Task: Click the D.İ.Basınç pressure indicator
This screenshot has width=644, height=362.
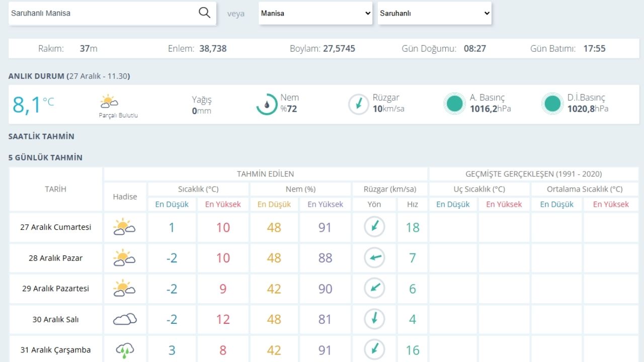Action: (x=552, y=104)
